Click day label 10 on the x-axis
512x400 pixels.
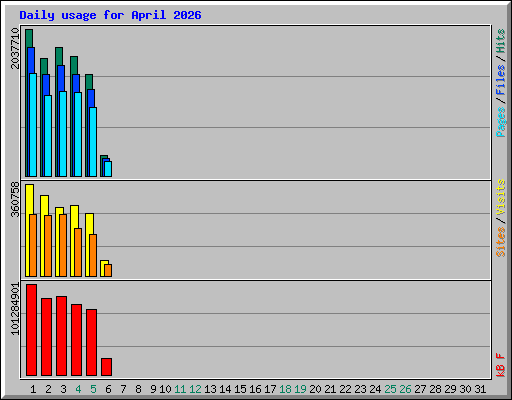[x=165, y=389]
